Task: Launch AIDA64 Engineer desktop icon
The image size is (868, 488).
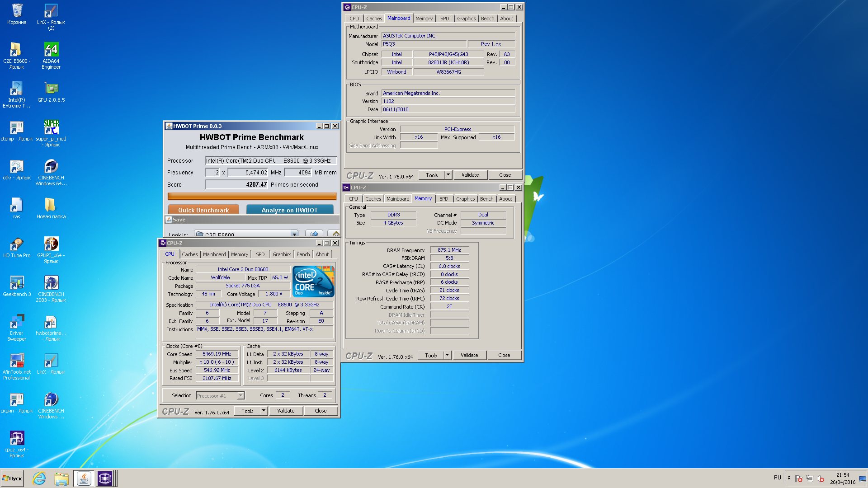Action: (x=51, y=56)
